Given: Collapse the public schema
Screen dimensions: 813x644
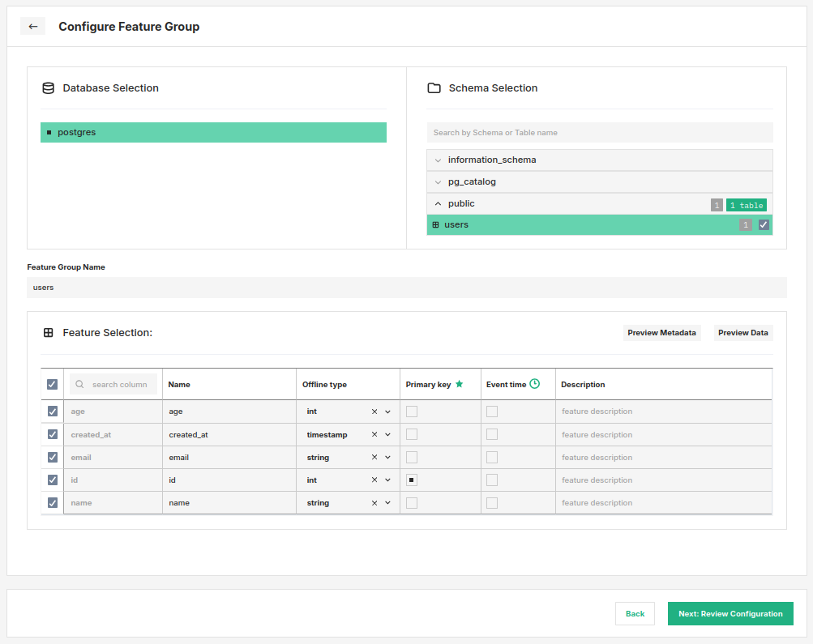Looking at the screenshot, I should click(x=438, y=203).
